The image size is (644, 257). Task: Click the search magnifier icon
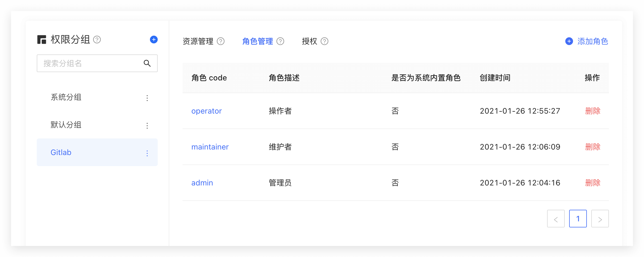coord(147,63)
